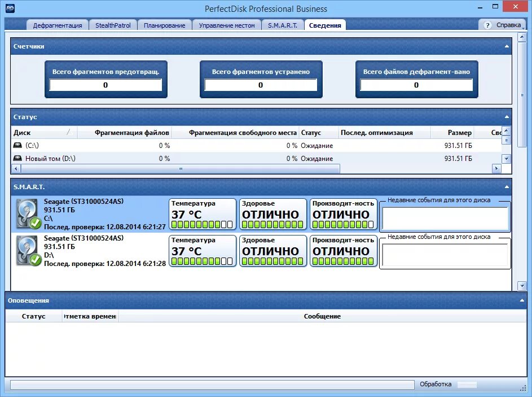The image size is (532, 397).
Task: Click the Производит-ность gauge for C:\ disk
Action: (x=344, y=214)
